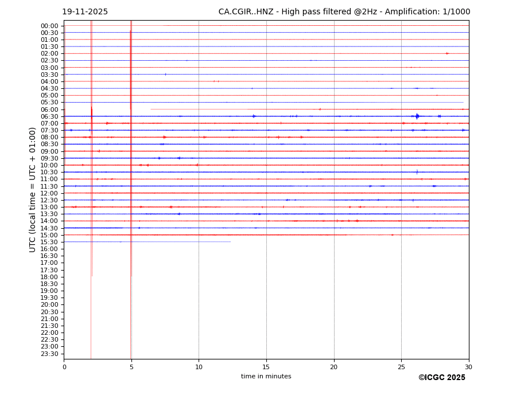The width and height of the screenshot is (532, 399).
Task: Select the 00:00 time row label
Action: click(49, 26)
